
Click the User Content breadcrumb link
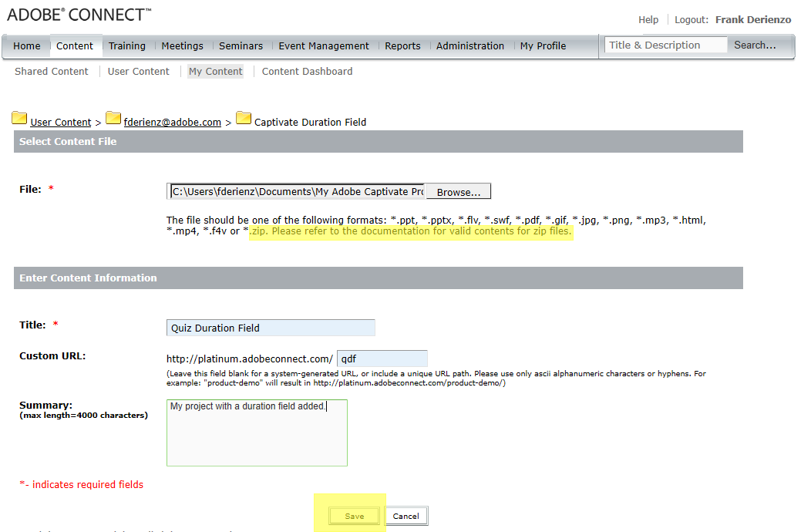pos(60,122)
